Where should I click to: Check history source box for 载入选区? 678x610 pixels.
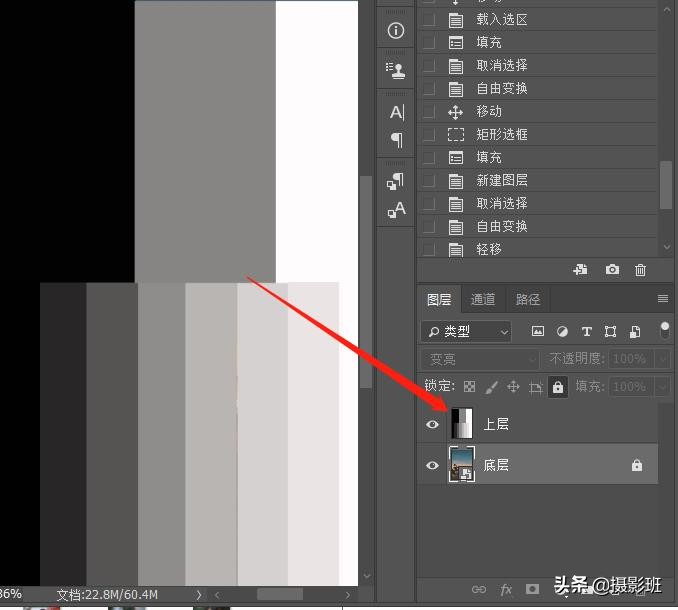click(429, 20)
